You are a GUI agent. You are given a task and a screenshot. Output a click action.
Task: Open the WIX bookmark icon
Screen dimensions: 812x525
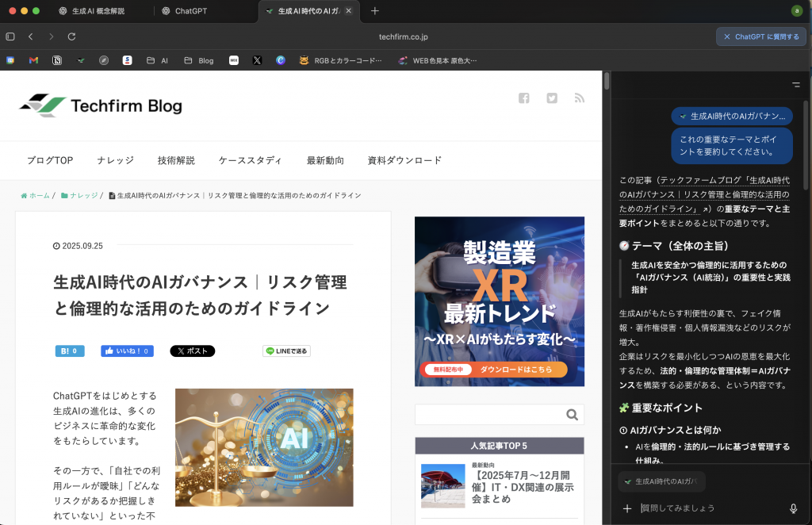234,60
